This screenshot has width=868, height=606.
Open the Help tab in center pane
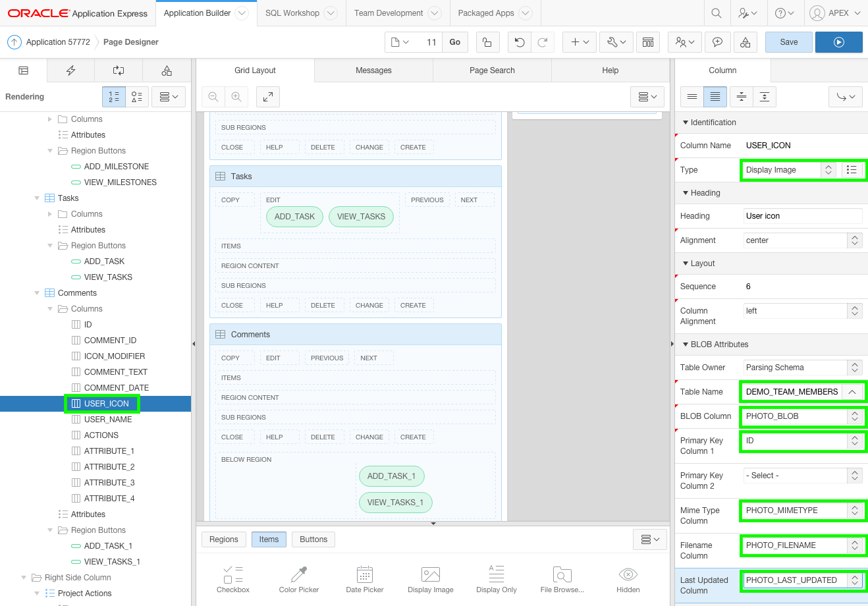click(610, 70)
